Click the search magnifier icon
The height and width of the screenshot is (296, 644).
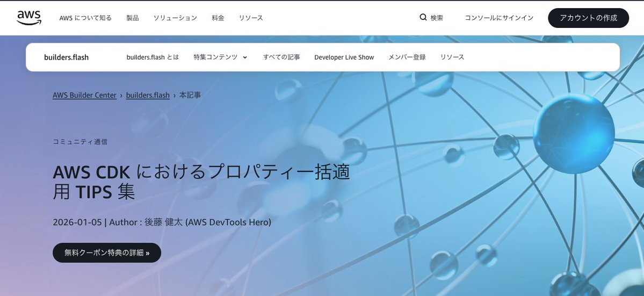[423, 17]
